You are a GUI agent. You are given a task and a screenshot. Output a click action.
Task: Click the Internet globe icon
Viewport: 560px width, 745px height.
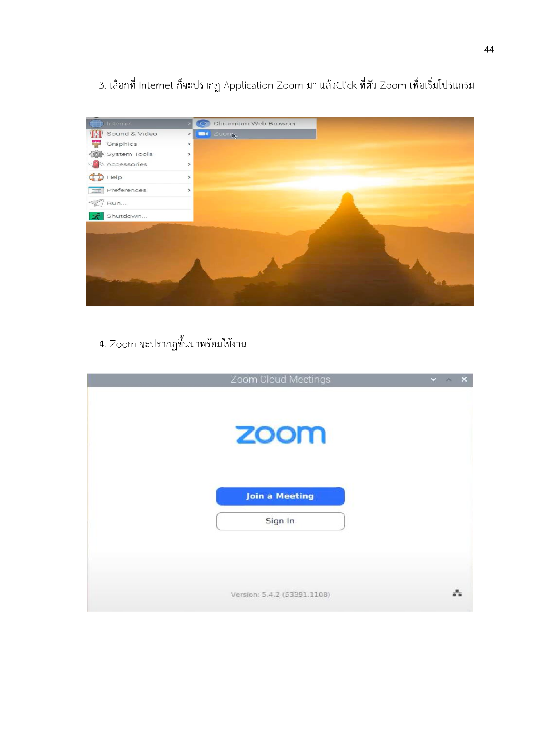tap(96, 124)
